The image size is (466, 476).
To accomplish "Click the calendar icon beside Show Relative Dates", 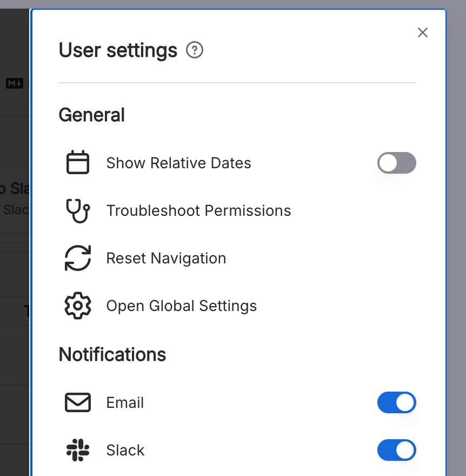I will click(78, 162).
